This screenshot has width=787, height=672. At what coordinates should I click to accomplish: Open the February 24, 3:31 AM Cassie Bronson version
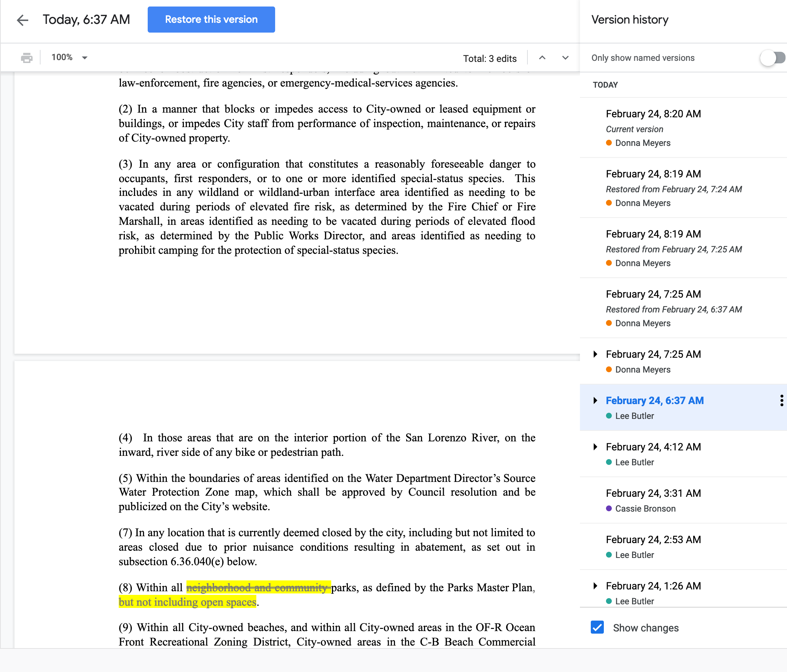click(653, 493)
